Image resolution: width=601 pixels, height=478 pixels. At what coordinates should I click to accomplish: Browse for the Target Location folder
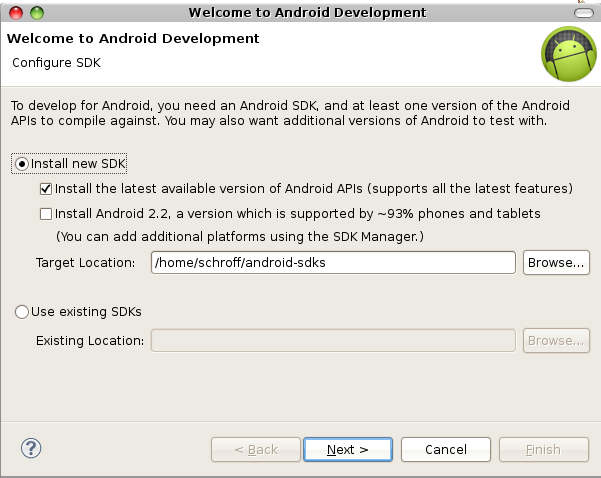[x=555, y=263]
